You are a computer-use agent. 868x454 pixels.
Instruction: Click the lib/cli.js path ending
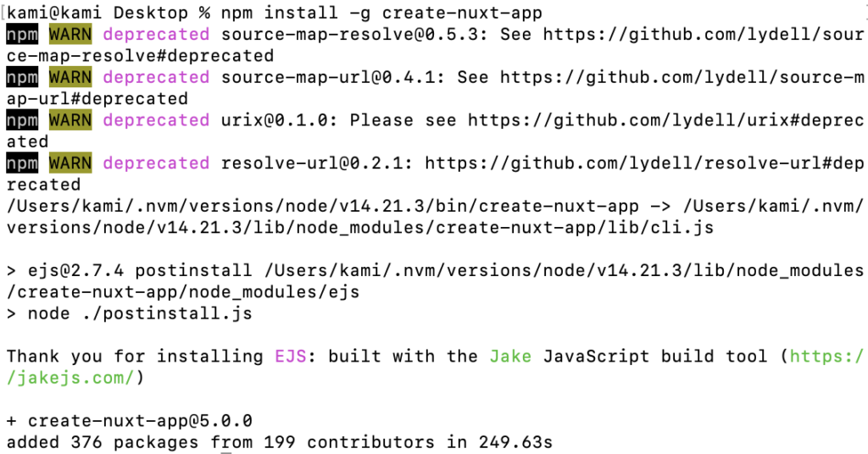tap(659, 227)
